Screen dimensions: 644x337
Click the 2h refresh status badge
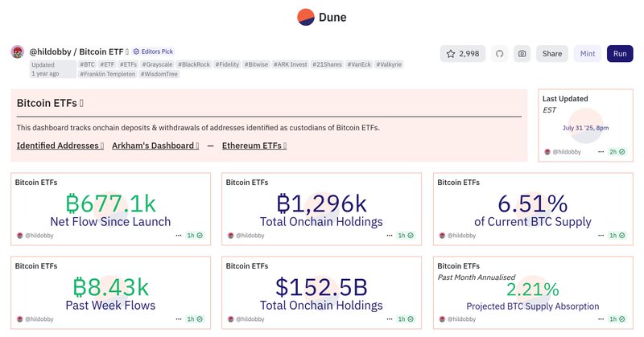point(617,152)
